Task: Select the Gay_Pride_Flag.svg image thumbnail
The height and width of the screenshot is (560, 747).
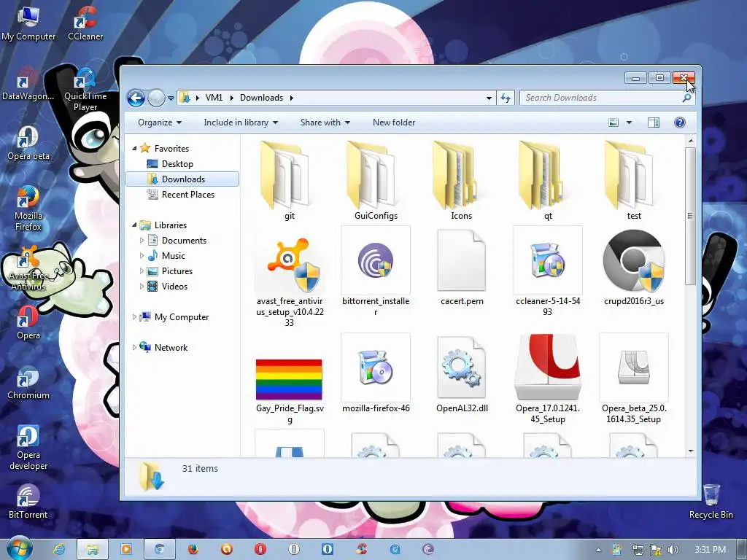Action: click(x=289, y=379)
